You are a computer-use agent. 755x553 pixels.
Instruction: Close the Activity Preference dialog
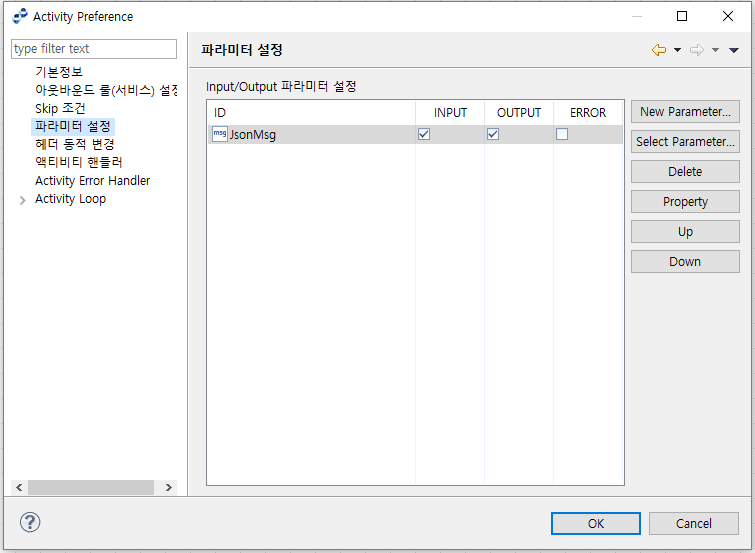pyautogui.click(x=728, y=16)
